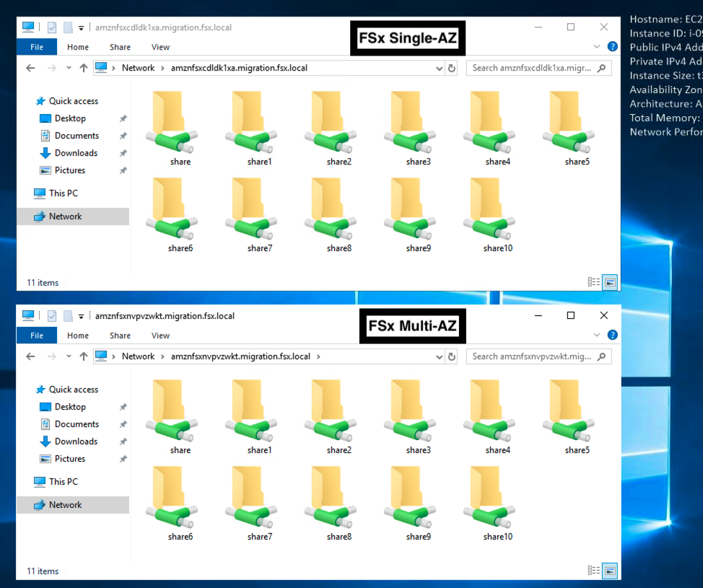Click the Back navigation button
Image resolution: width=703 pixels, height=588 pixels.
tap(29, 67)
